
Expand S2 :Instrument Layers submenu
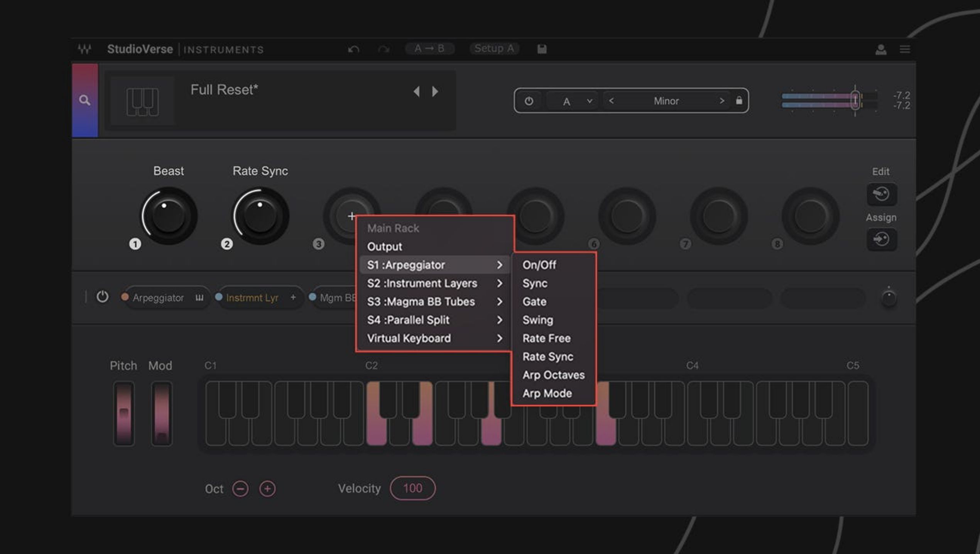(x=435, y=284)
